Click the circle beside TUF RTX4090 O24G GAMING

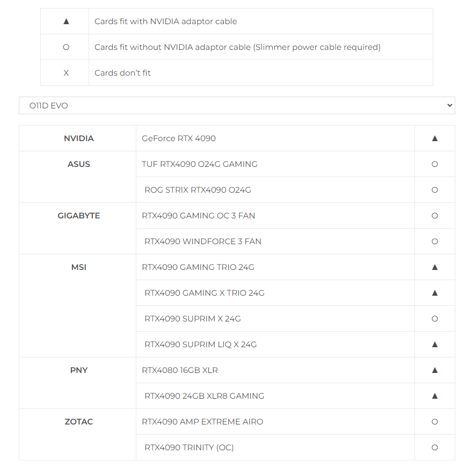coord(435,164)
